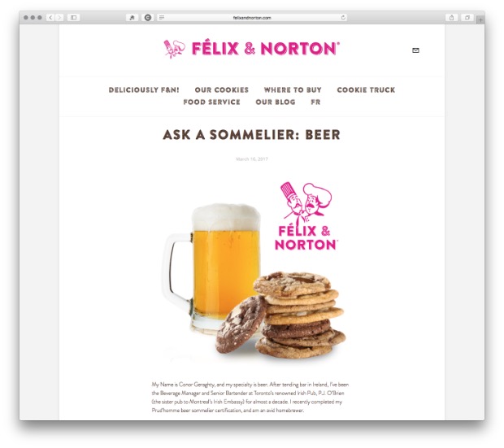This screenshot has height=448, width=504.
Task: Visit Our Blog link
Action: (275, 102)
